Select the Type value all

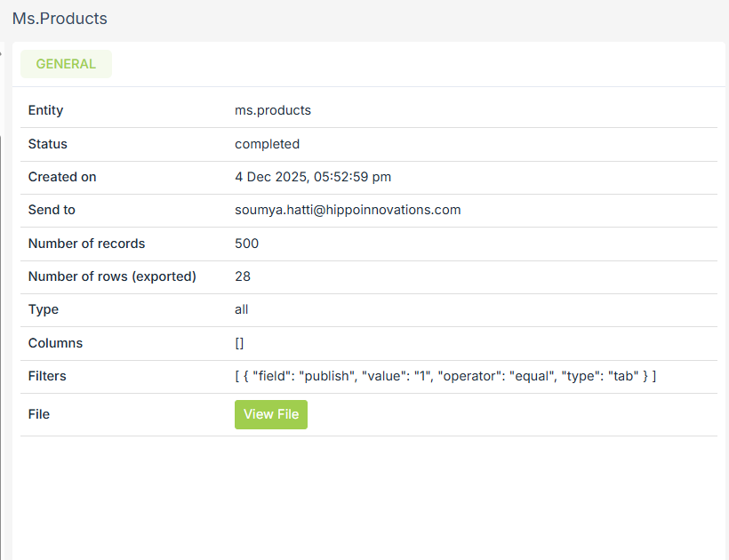242,309
